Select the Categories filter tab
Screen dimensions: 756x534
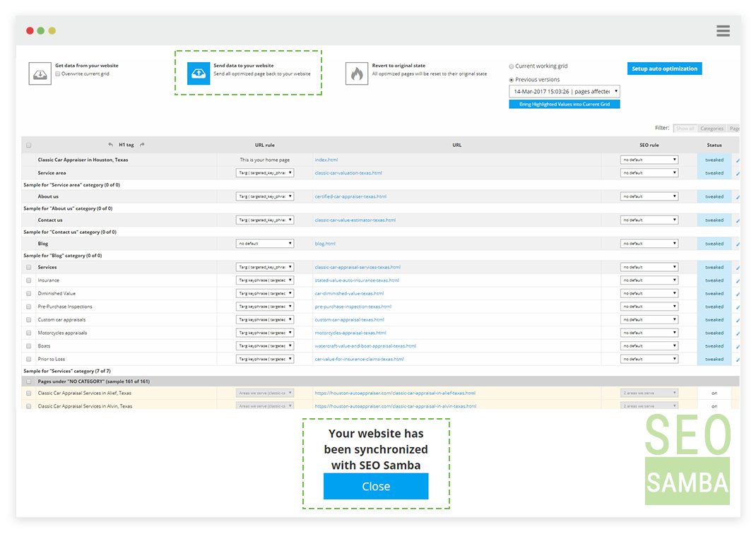(x=711, y=128)
